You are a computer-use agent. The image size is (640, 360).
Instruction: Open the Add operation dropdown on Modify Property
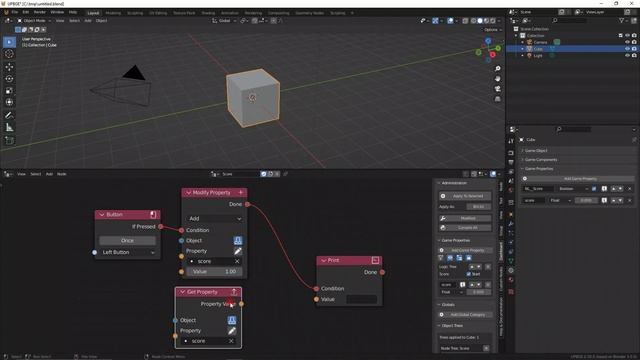click(214, 219)
